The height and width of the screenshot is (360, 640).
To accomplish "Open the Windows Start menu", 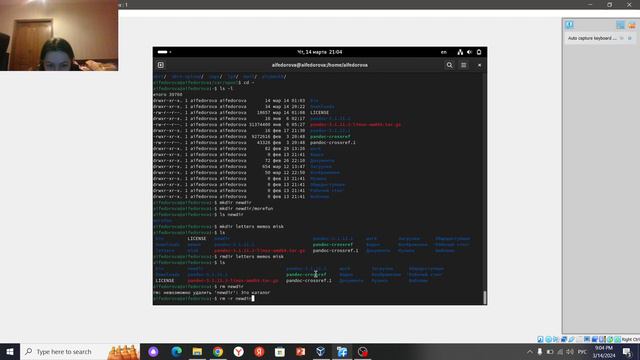I will point(10,351).
